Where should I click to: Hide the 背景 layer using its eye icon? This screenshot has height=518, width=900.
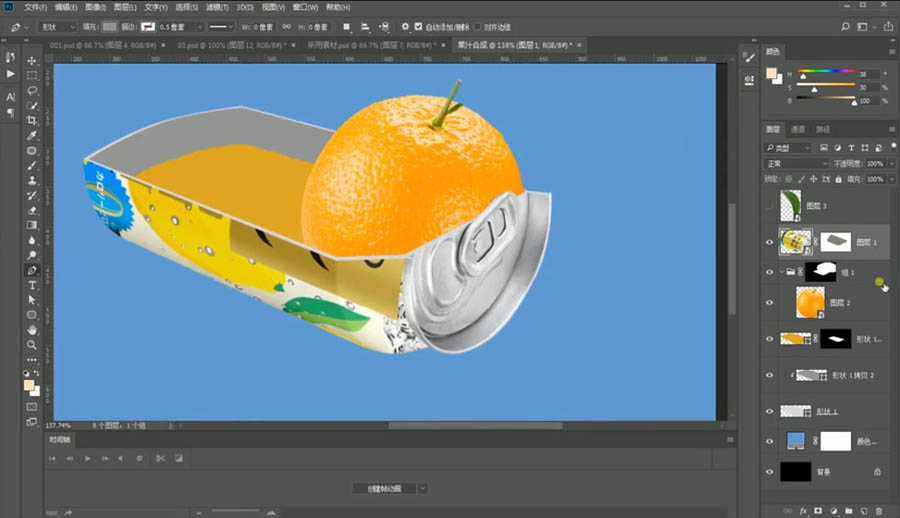pos(769,471)
